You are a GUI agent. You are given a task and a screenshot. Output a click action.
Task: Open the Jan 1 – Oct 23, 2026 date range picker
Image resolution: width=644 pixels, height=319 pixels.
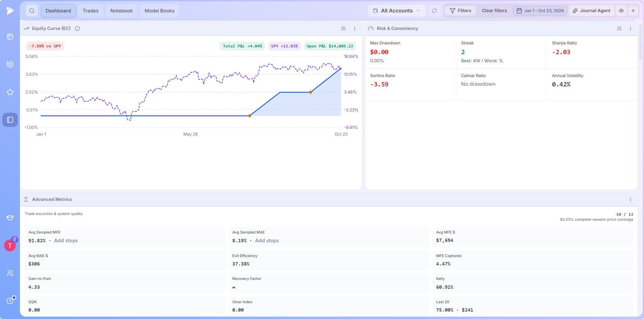point(540,11)
